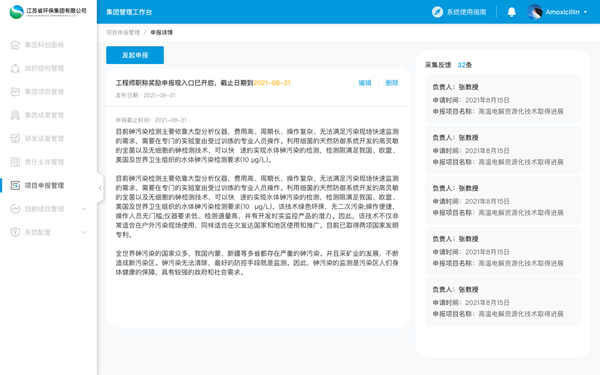Click the 采集反馈 heading
Viewport: 600px width, 375px height.
click(x=438, y=65)
